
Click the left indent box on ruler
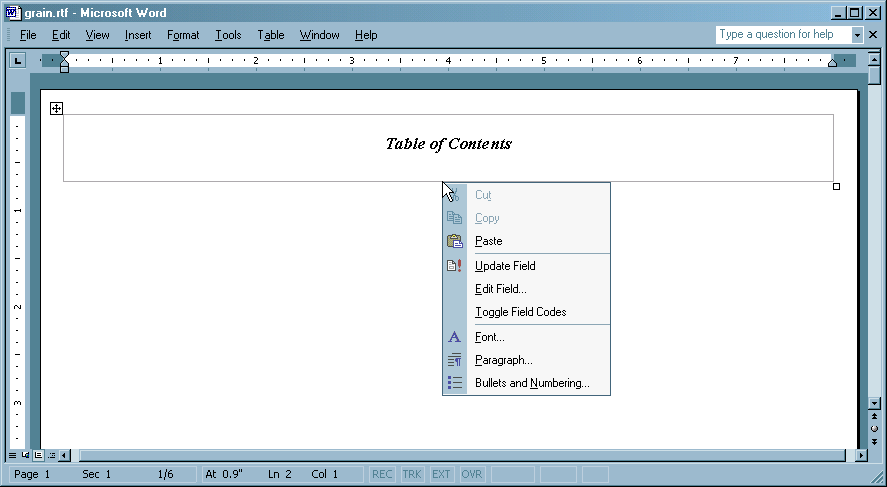click(x=64, y=69)
